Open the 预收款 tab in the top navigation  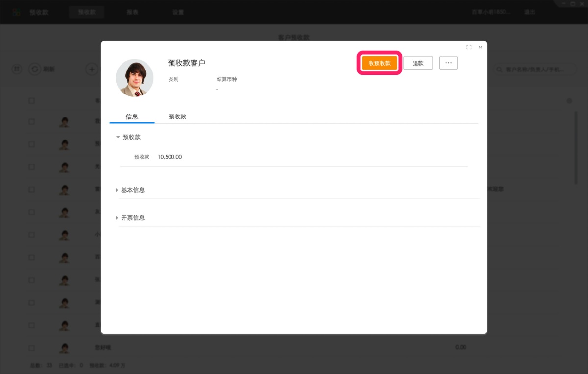coord(87,12)
